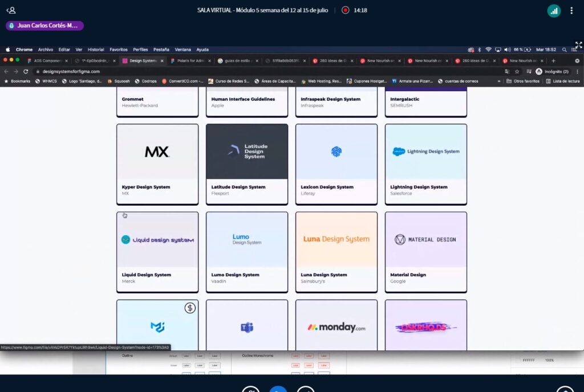Screen dimensions: 584x392
Task: Switch to the guias de estilo tab
Action: 238,60
